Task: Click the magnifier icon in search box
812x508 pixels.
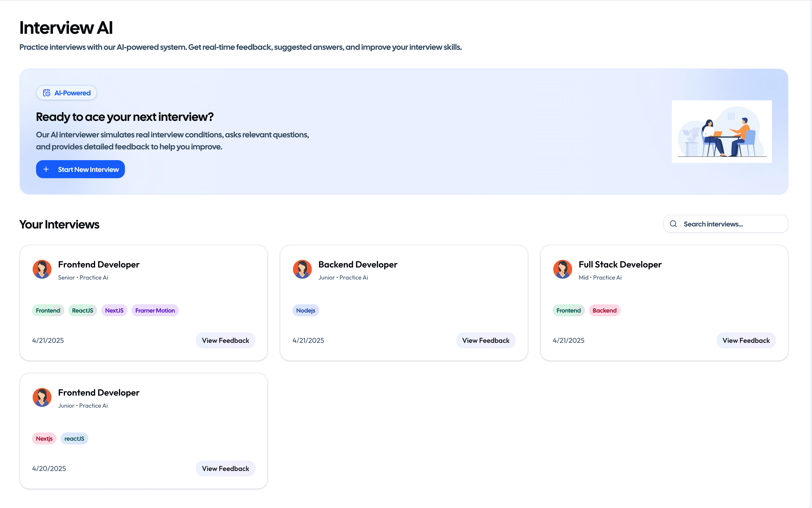Action: [673, 224]
